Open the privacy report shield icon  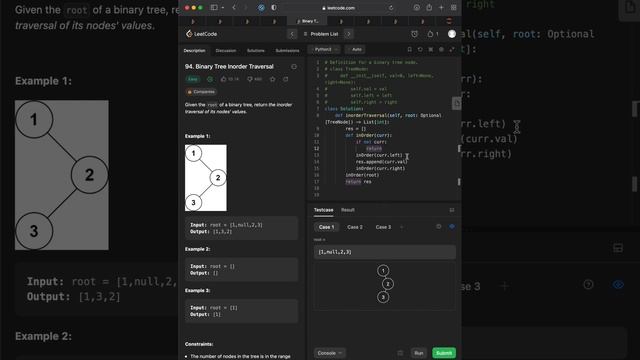(273, 7)
